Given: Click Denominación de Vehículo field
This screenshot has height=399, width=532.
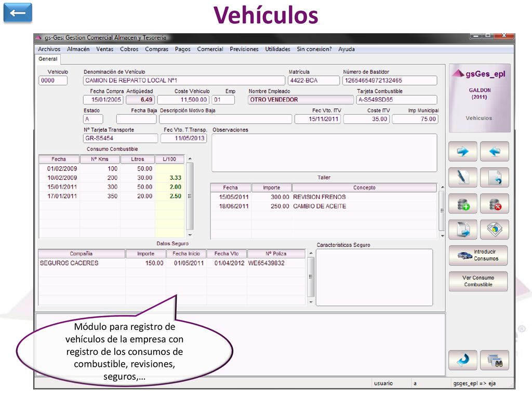Looking at the screenshot, I should [184, 81].
